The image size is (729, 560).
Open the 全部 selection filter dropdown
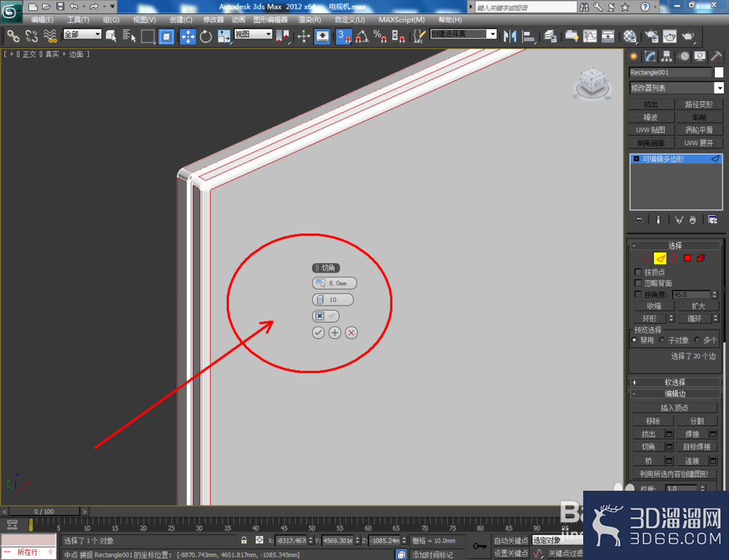[x=82, y=34]
